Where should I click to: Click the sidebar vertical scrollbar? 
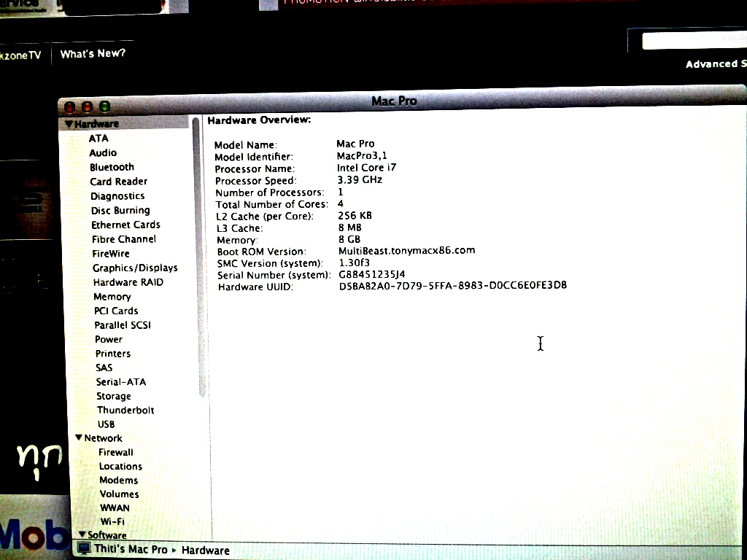click(200, 257)
